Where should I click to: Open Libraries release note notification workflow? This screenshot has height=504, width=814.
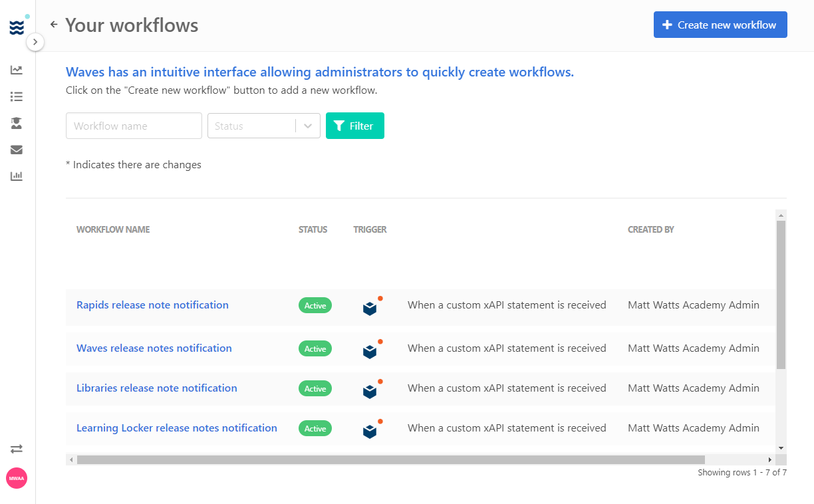click(x=157, y=388)
